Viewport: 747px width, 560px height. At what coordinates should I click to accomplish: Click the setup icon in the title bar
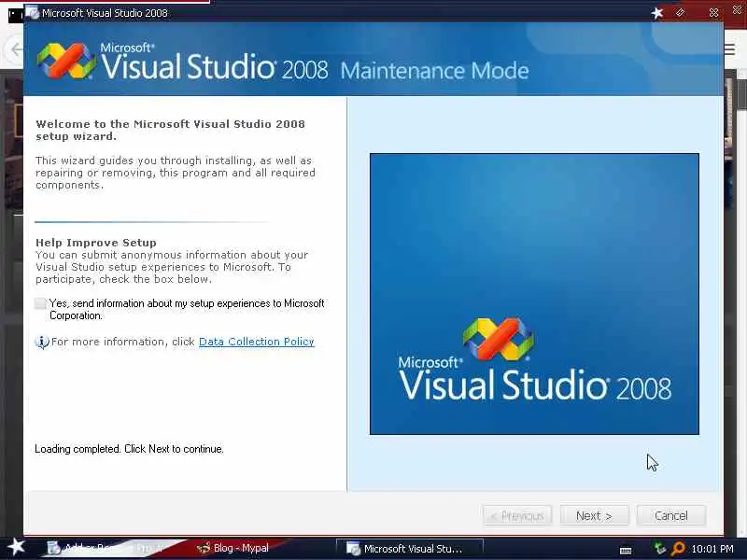[33, 13]
